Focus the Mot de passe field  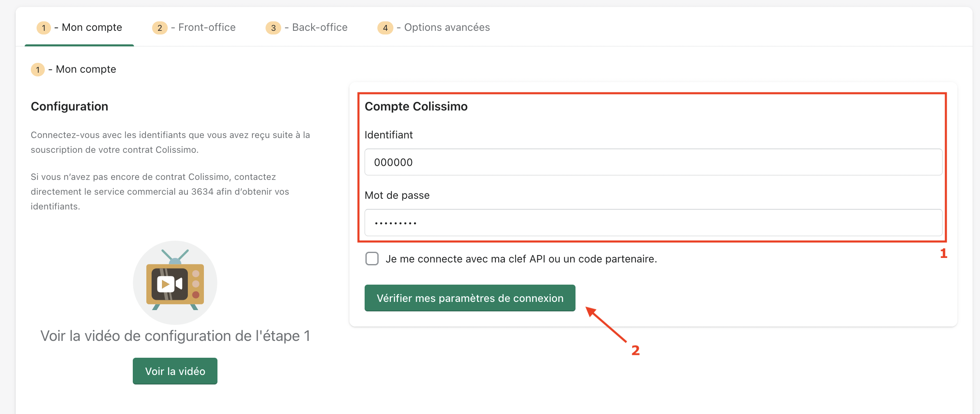[653, 223]
